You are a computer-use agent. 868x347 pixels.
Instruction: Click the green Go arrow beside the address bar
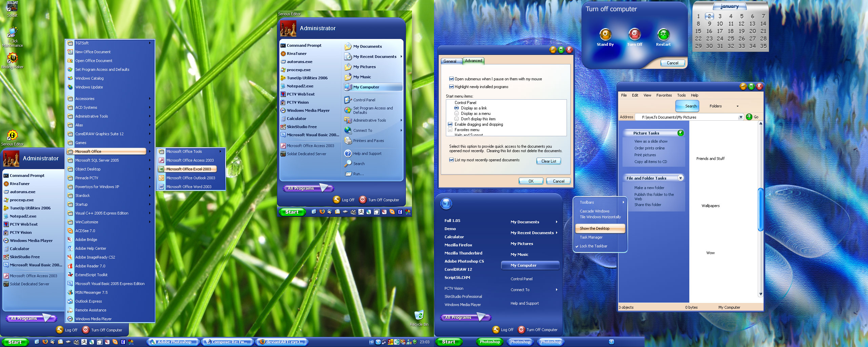[x=749, y=117]
